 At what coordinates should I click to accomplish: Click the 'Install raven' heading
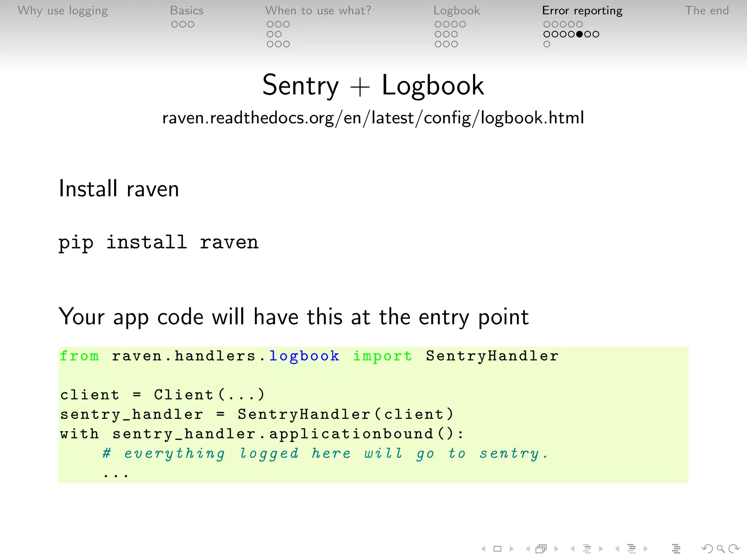119,189
